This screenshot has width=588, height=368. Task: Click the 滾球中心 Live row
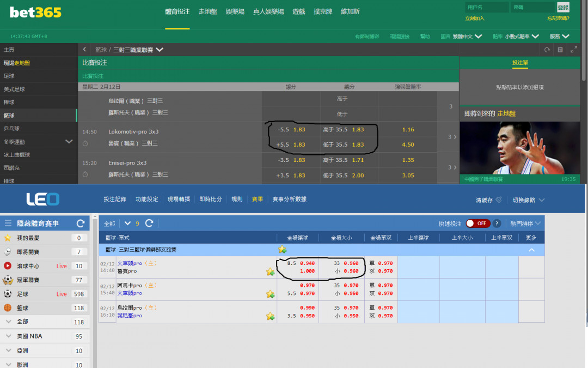(45, 266)
